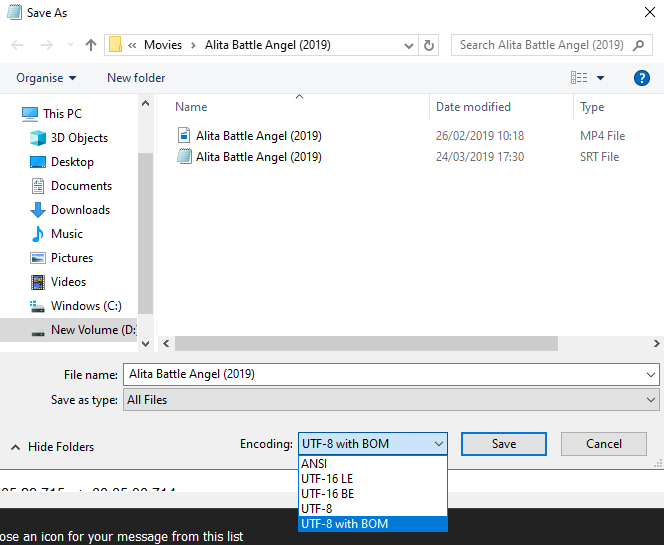Open the Save as type dropdown
Image resolution: width=664 pixels, height=545 pixels.
[x=390, y=400]
